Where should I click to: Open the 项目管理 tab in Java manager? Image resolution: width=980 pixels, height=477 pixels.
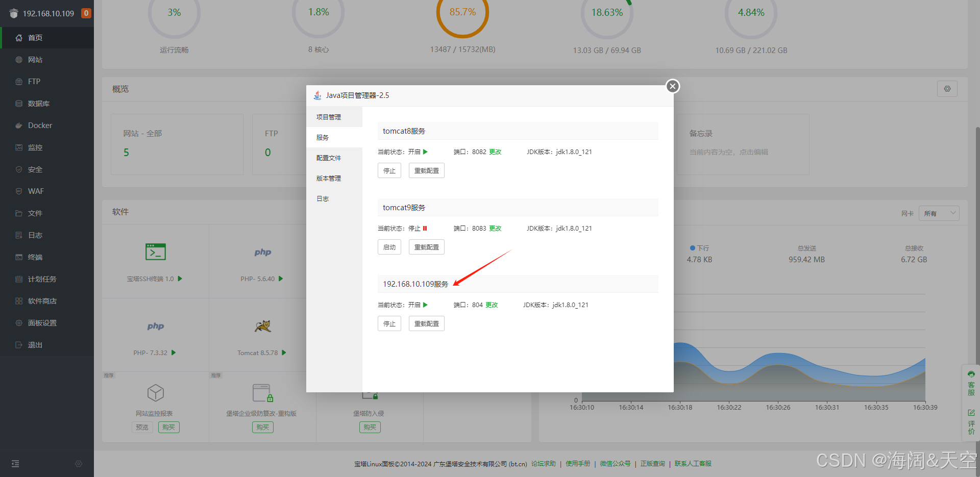click(328, 116)
